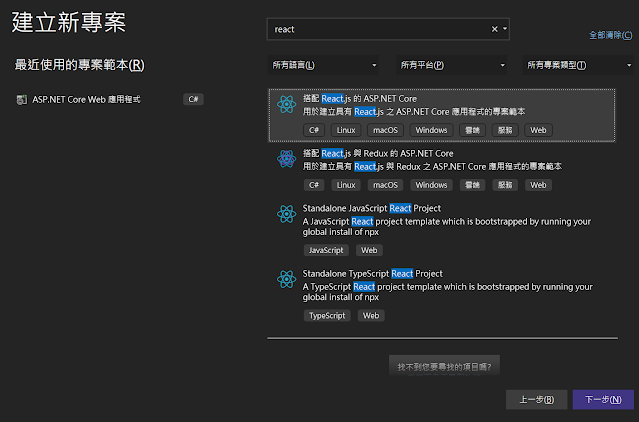Click the Windows tag on the Redux template

coord(431,185)
